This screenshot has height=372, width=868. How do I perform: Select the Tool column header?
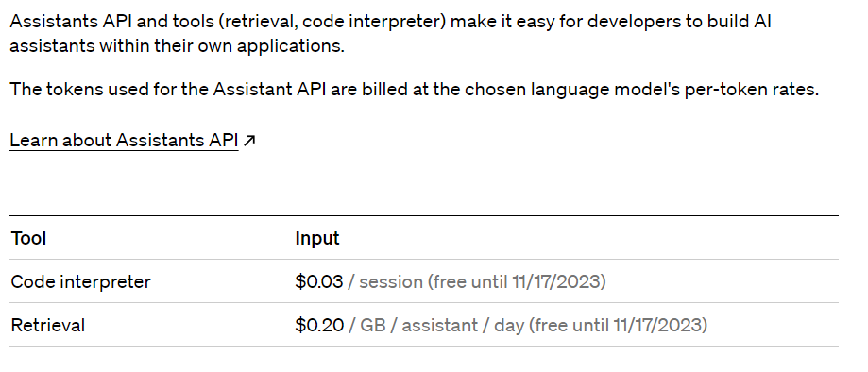point(28,238)
